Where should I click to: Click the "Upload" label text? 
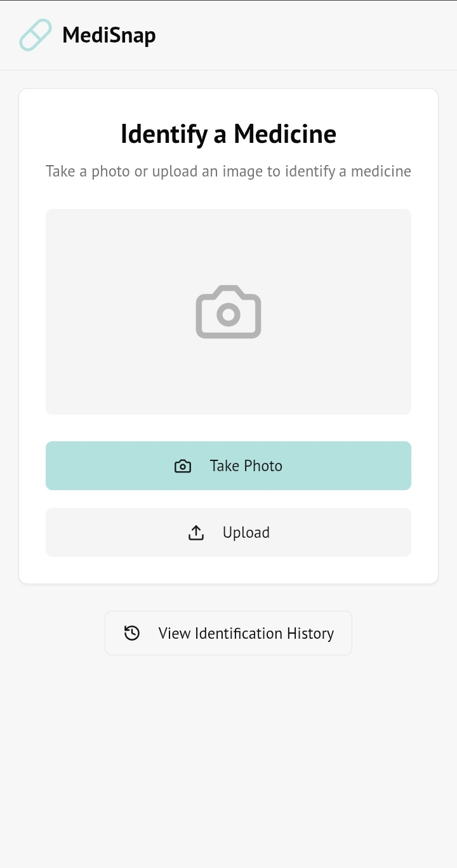[x=246, y=533]
